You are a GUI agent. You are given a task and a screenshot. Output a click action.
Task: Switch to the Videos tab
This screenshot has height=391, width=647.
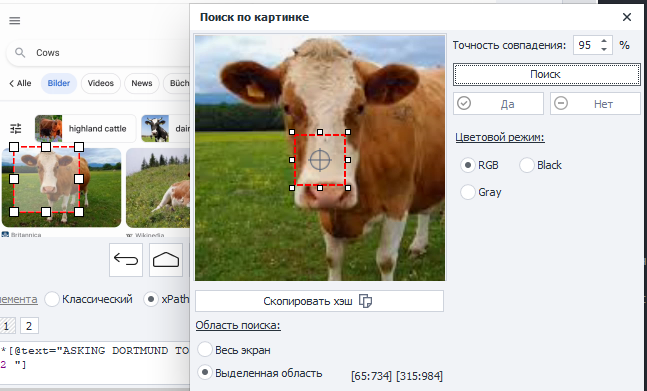(101, 83)
